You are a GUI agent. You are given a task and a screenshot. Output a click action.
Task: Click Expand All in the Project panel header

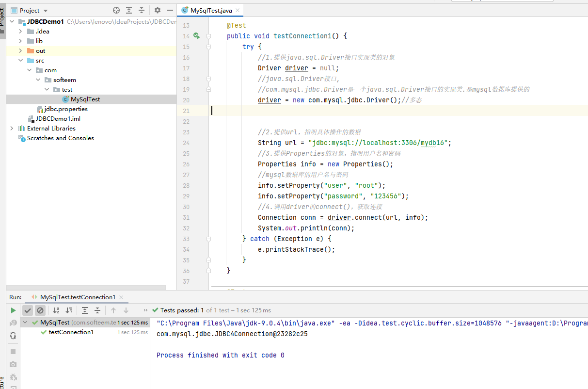tap(129, 10)
